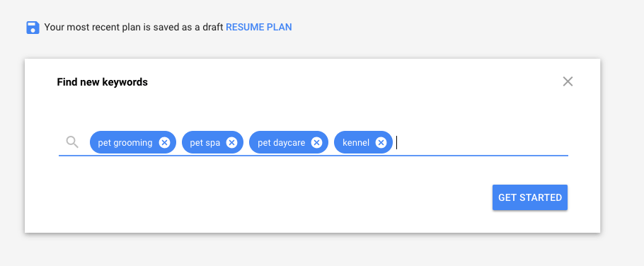
Task: Select the 'pet spa' chip label
Action: [x=205, y=143]
